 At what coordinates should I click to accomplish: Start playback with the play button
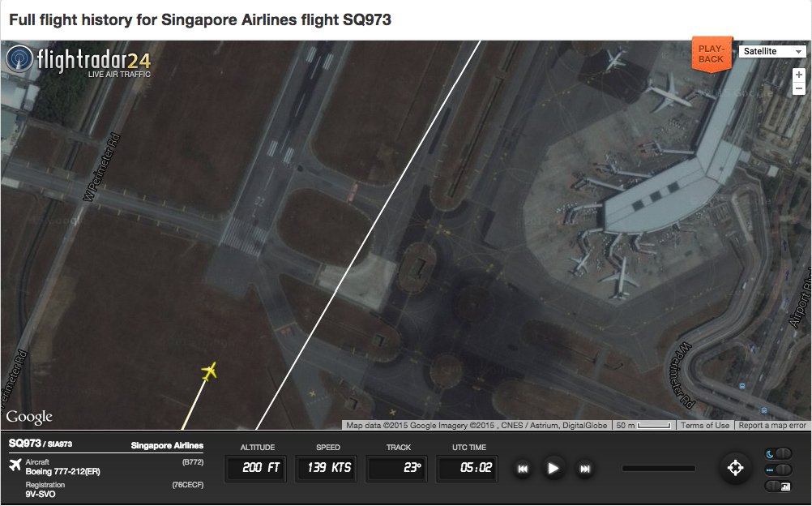tap(553, 469)
